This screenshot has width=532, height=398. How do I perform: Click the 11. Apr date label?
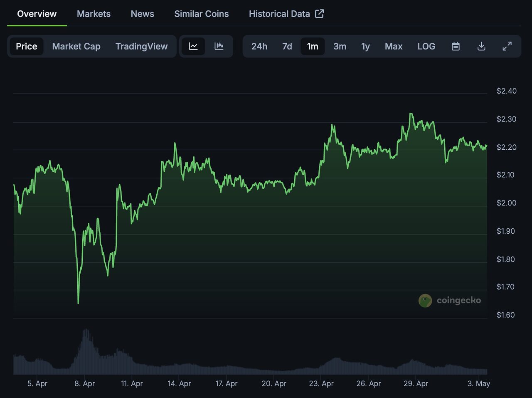(132, 383)
